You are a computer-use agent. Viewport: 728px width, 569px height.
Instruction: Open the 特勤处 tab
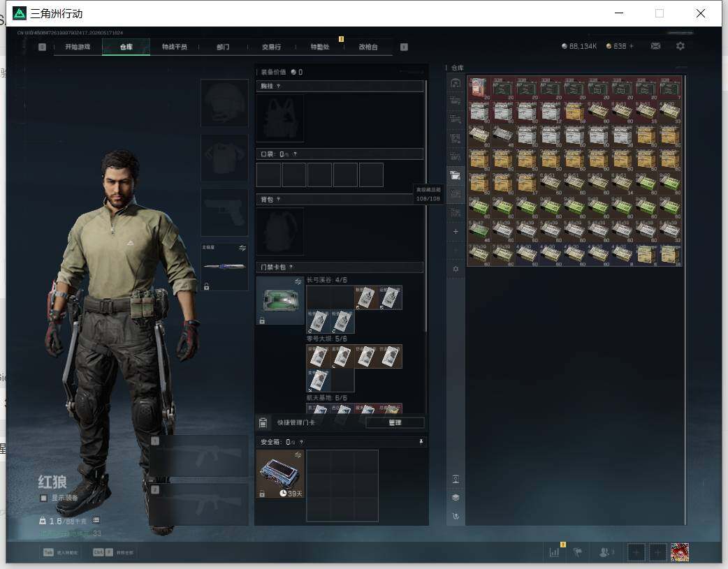click(x=320, y=47)
